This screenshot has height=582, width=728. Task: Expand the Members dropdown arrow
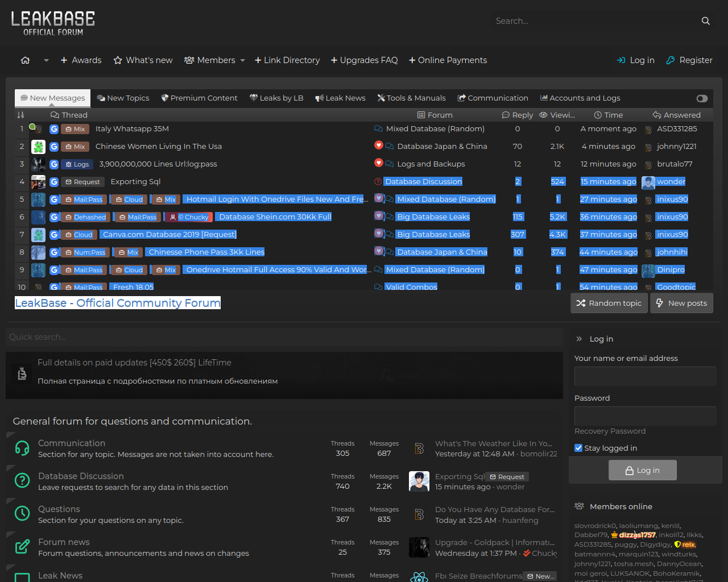coord(243,60)
